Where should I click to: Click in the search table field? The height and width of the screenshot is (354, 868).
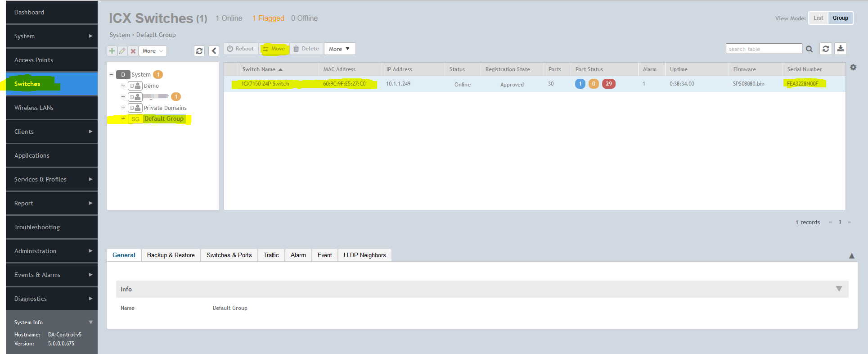(x=763, y=49)
